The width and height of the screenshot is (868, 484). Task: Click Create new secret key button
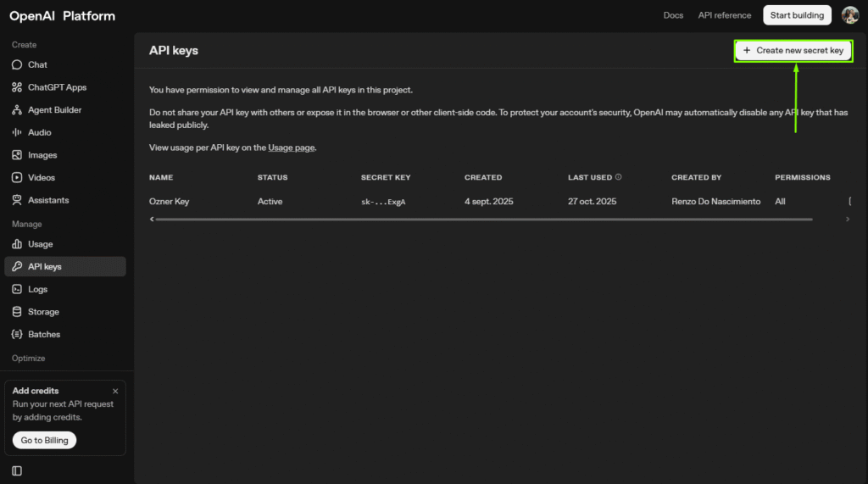793,50
